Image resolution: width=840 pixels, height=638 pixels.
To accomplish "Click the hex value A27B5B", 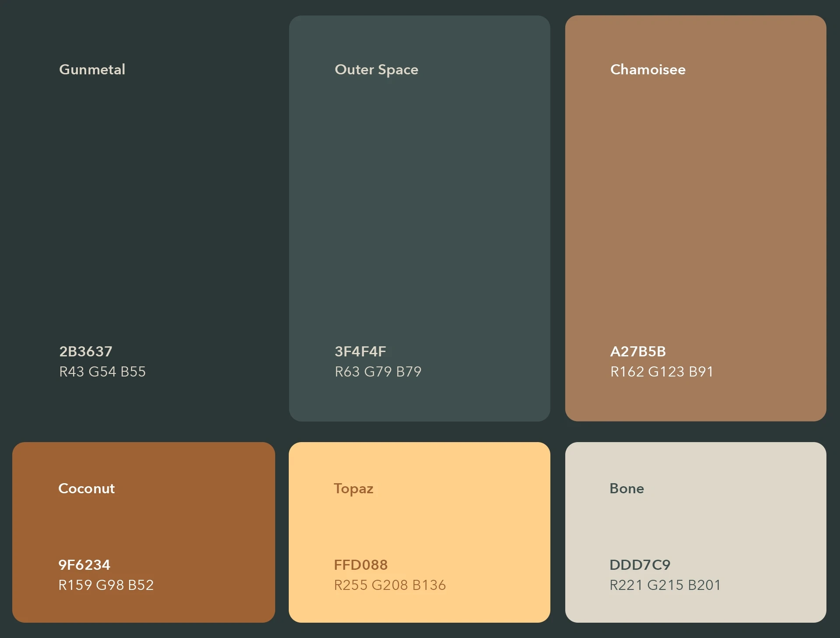I will pyautogui.click(x=637, y=351).
